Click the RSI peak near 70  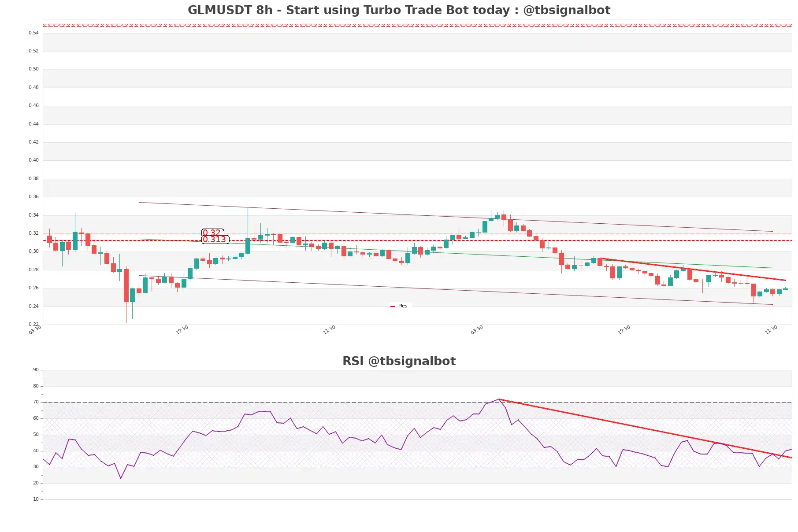pyautogui.click(x=499, y=399)
